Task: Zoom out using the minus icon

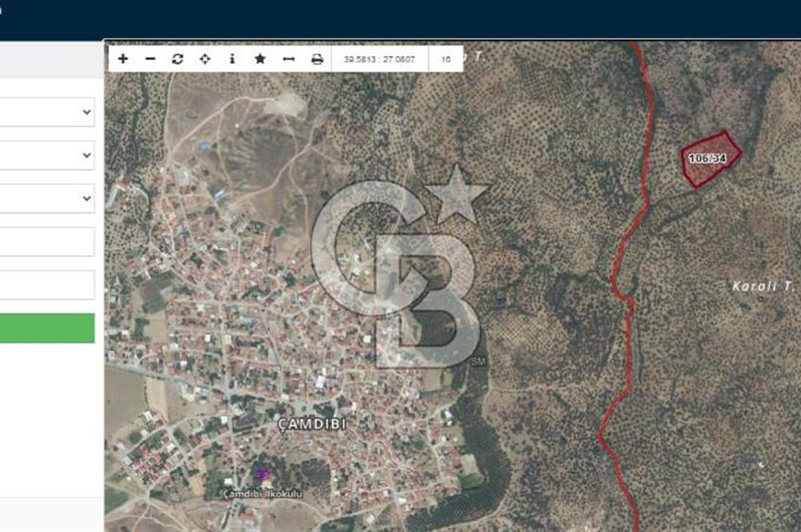Action: click(150, 59)
